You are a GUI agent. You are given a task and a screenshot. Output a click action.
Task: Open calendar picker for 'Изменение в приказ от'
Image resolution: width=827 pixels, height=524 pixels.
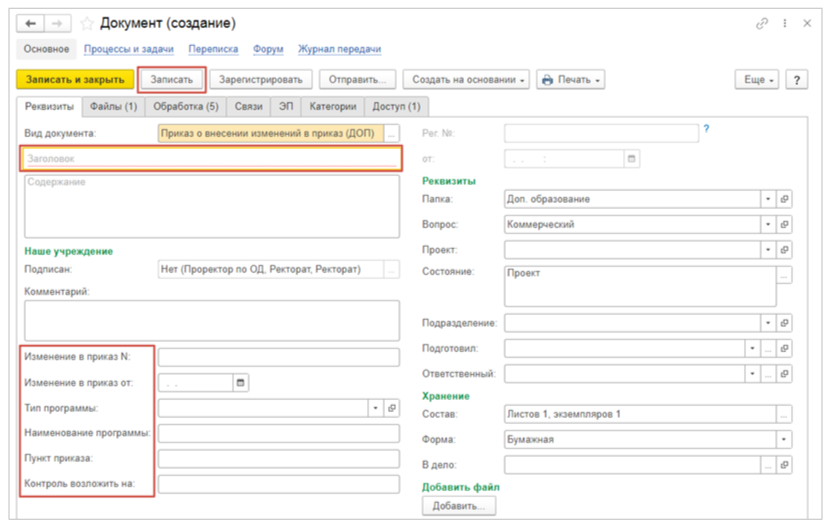240,382
